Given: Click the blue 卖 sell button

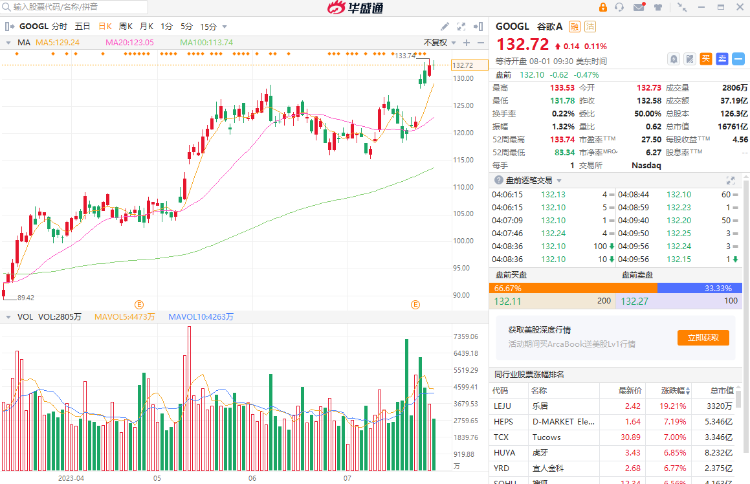Looking at the screenshot, I should pos(722,59).
